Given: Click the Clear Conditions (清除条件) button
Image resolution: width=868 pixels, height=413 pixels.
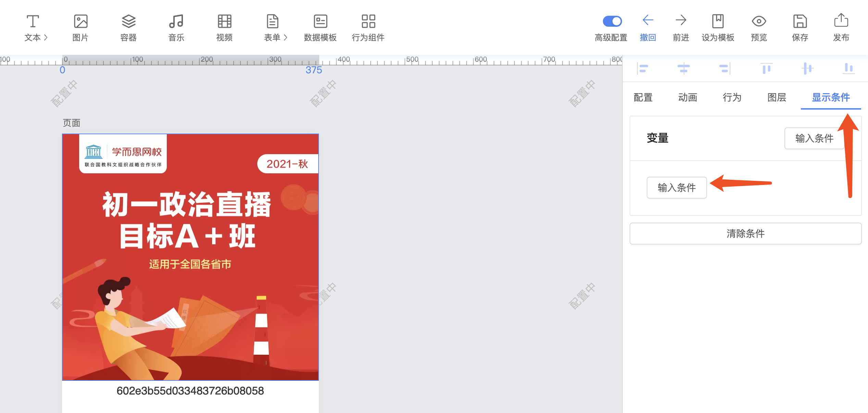Looking at the screenshot, I should (745, 234).
